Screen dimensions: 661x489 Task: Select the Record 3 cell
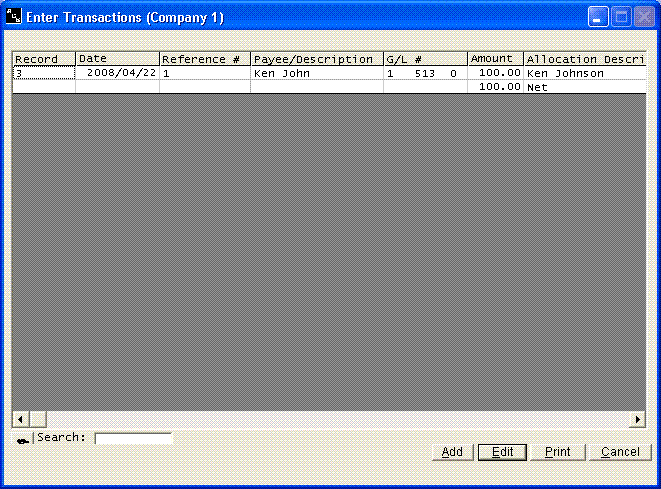click(x=43, y=73)
